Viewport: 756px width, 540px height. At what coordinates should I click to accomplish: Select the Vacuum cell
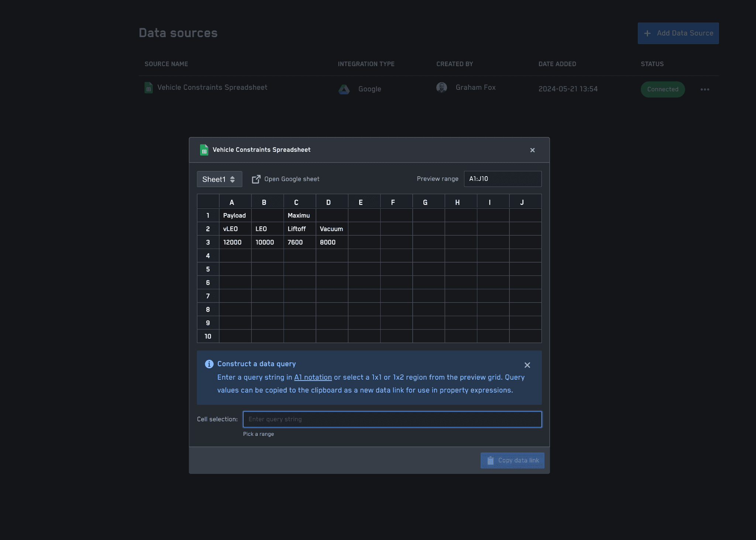(332, 229)
